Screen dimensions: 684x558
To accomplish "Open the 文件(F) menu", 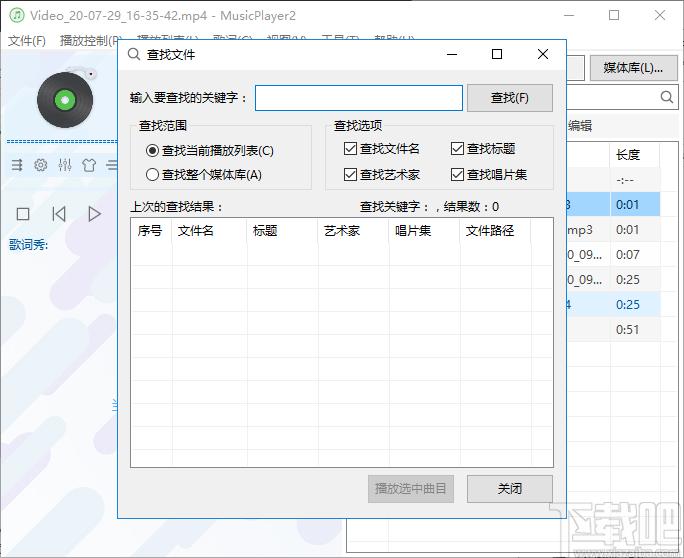I will (27, 41).
